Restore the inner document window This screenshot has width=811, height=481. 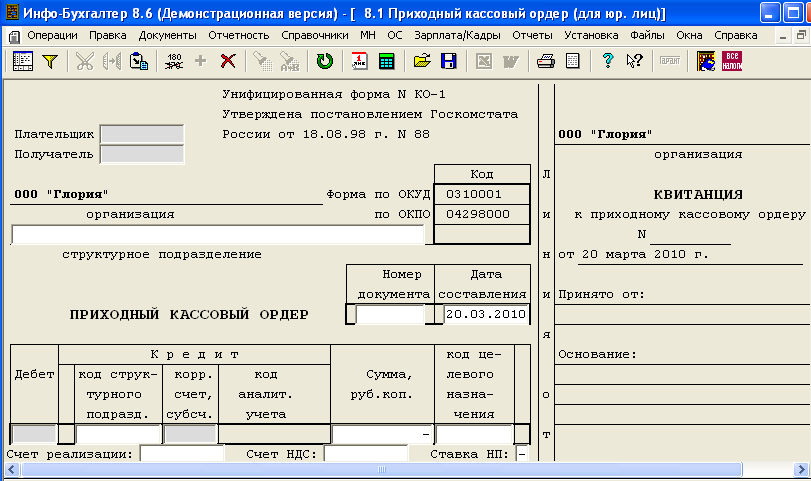pyautogui.click(x=801, y=36)
